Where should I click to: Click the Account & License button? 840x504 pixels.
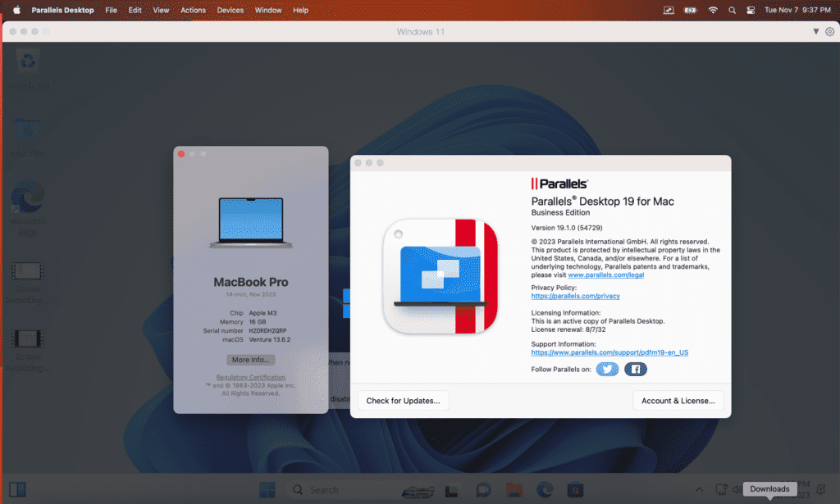point(678,401)
